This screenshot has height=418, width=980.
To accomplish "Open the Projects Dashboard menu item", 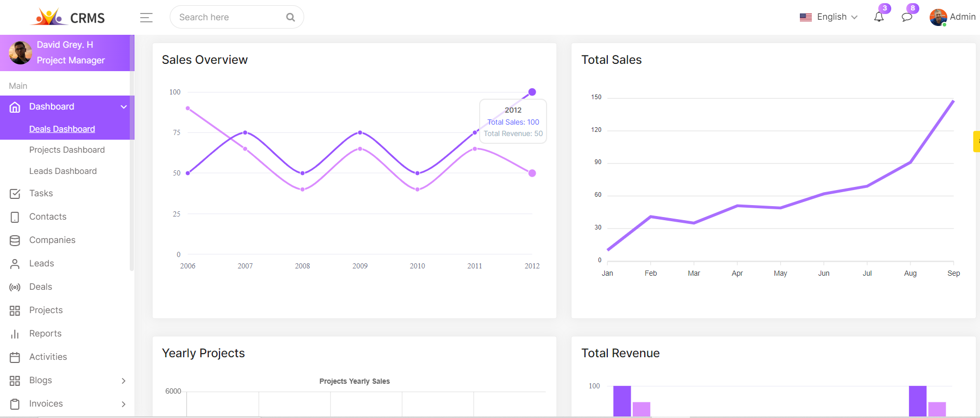I will pyautogui.click(x=67, y=150).
